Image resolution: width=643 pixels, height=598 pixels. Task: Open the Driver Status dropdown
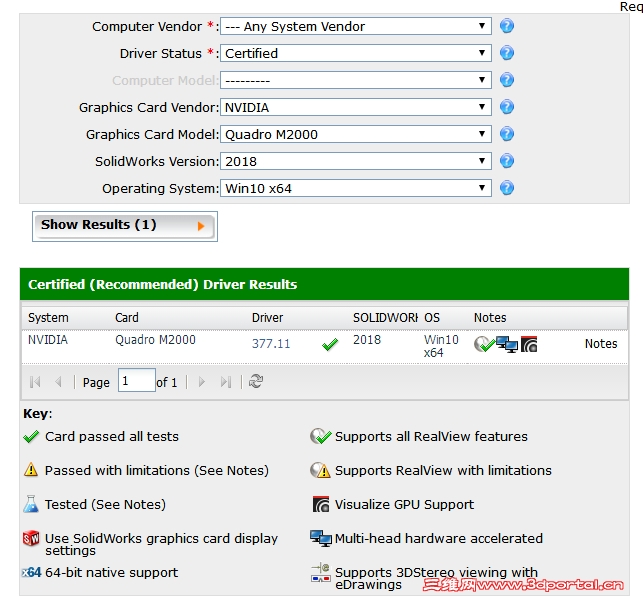tap(356, 53)
